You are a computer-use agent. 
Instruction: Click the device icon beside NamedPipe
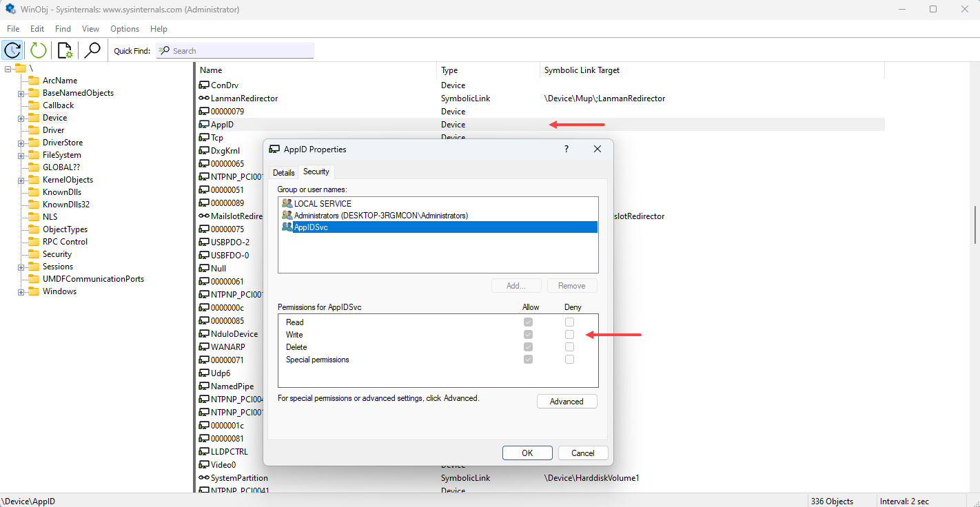(x=204, y=386)
